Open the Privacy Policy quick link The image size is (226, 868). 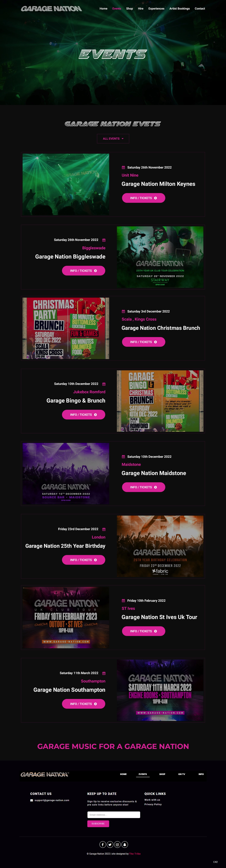(x=153, y=804)
